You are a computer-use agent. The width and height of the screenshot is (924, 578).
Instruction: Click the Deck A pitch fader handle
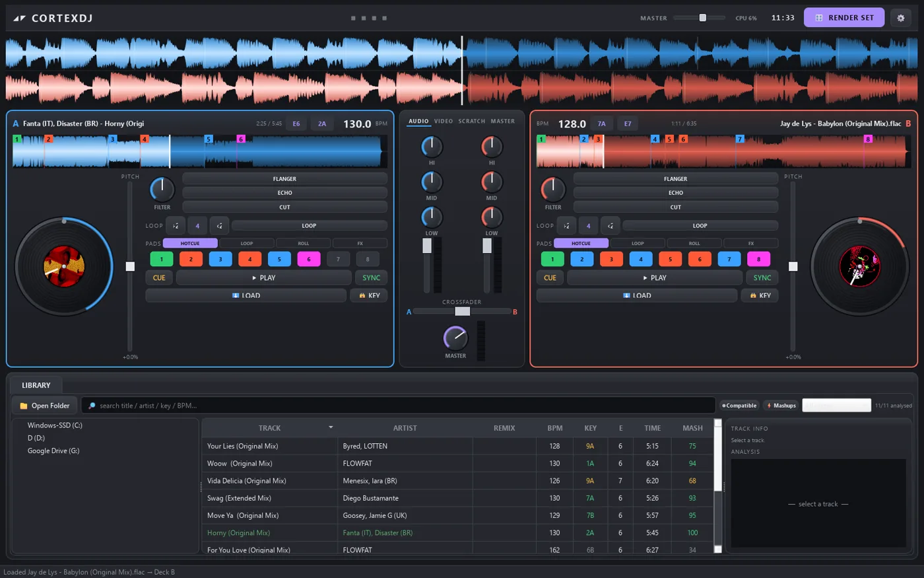(130, 266)
